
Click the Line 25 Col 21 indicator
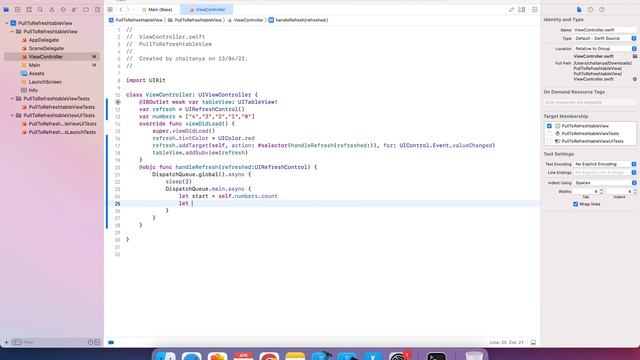pyautogui.click(x=507, y=342)
